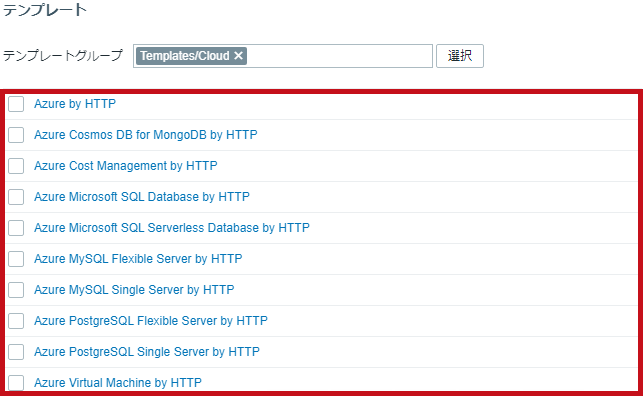The image size is (644, 396).
Task: Click Azure MySQL Single Server by HTTP
Action: click(134, 290)
